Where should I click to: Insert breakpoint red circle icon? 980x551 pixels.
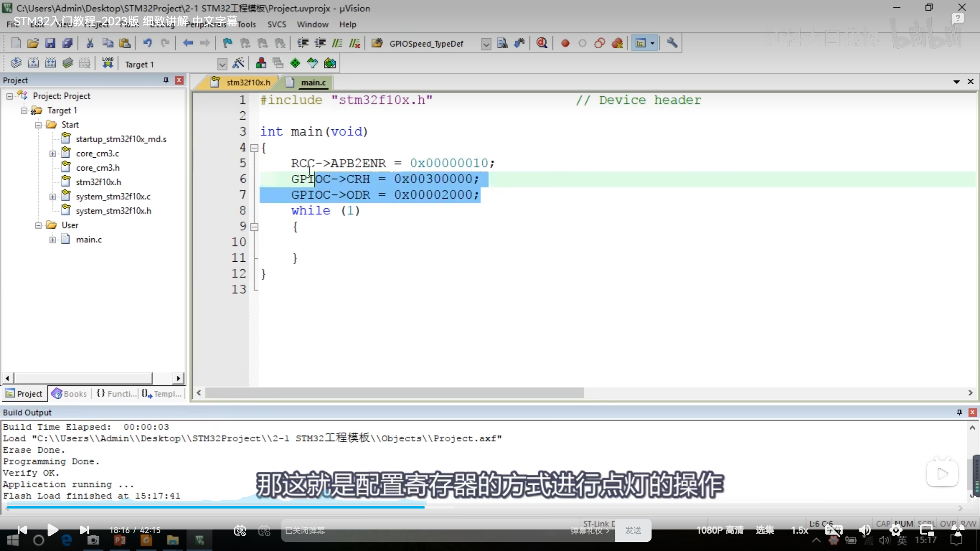click(565, 43)
